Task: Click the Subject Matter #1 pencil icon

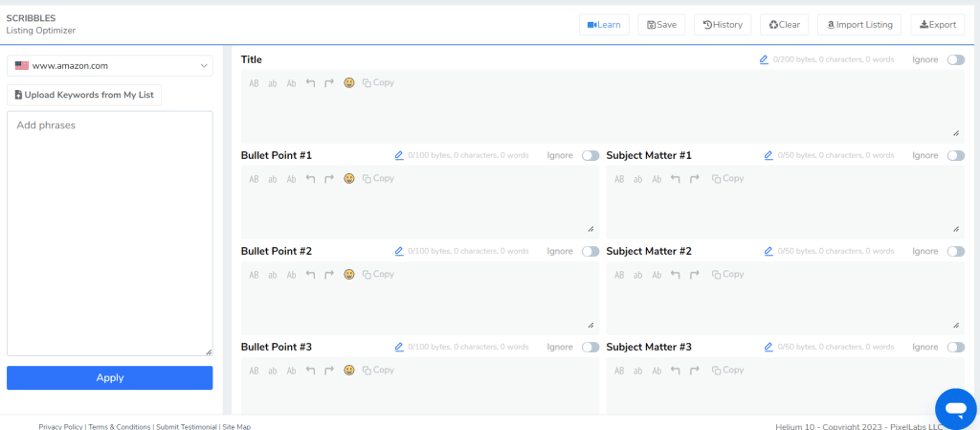Action: point(768,156)
